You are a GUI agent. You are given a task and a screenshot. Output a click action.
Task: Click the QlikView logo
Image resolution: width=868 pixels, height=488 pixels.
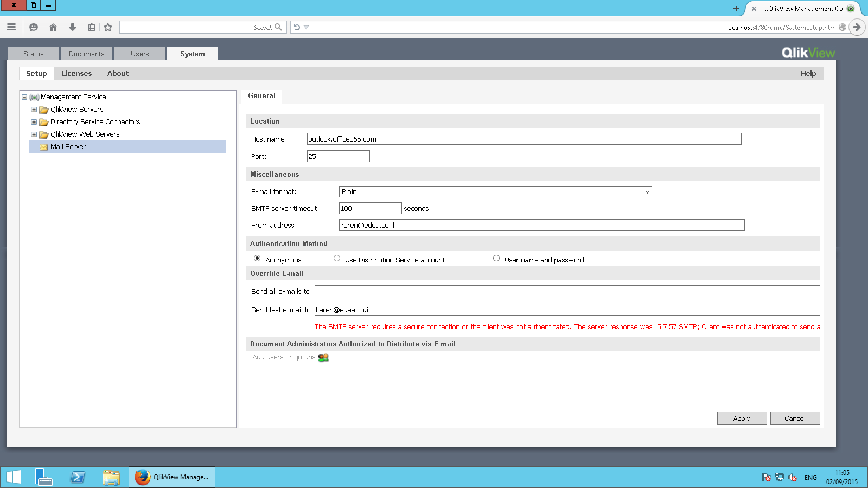[x=808, y=53]
